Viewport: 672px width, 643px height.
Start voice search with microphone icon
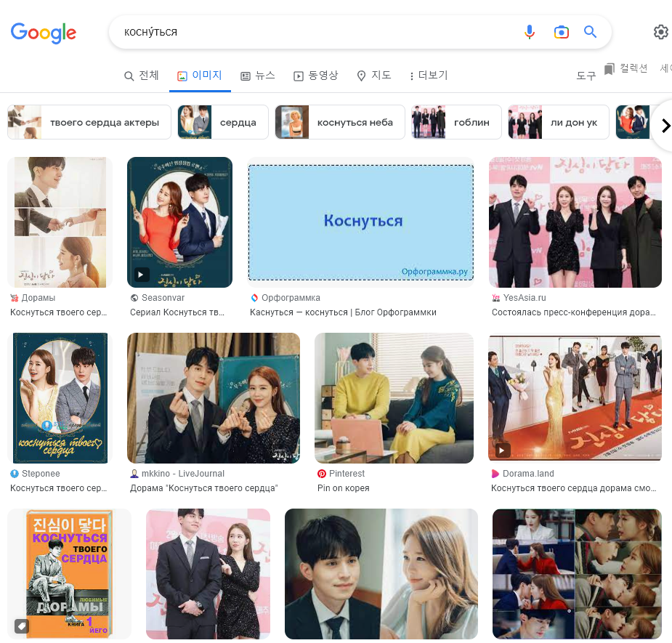(530, 32)
